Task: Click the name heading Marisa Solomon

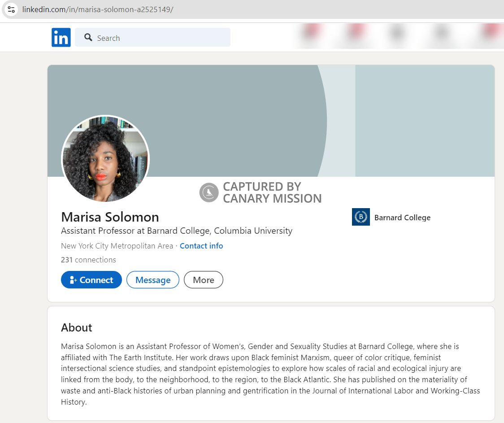Action: [x=110, y=217]
